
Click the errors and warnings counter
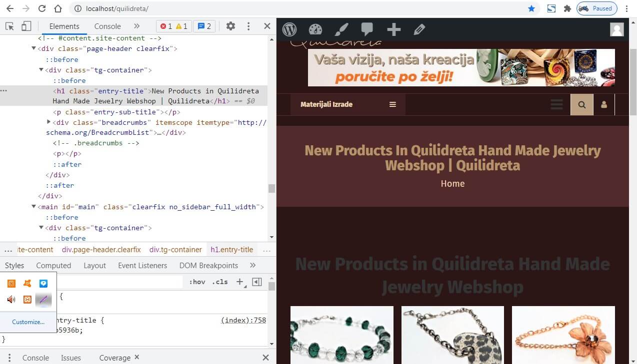point(174,26)
